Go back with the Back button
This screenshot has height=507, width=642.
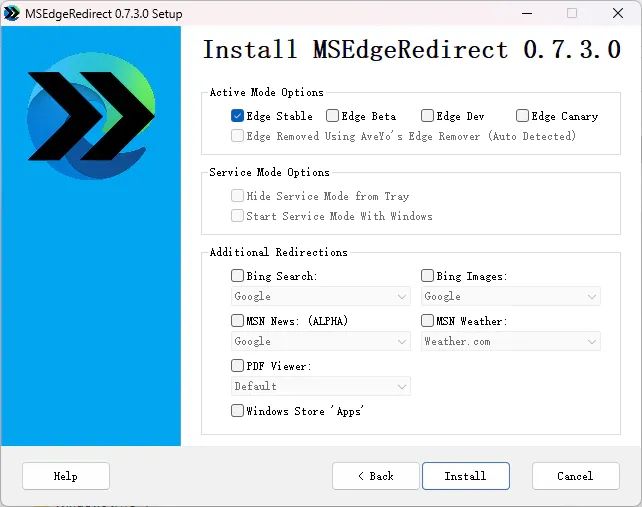pos(376,476)
